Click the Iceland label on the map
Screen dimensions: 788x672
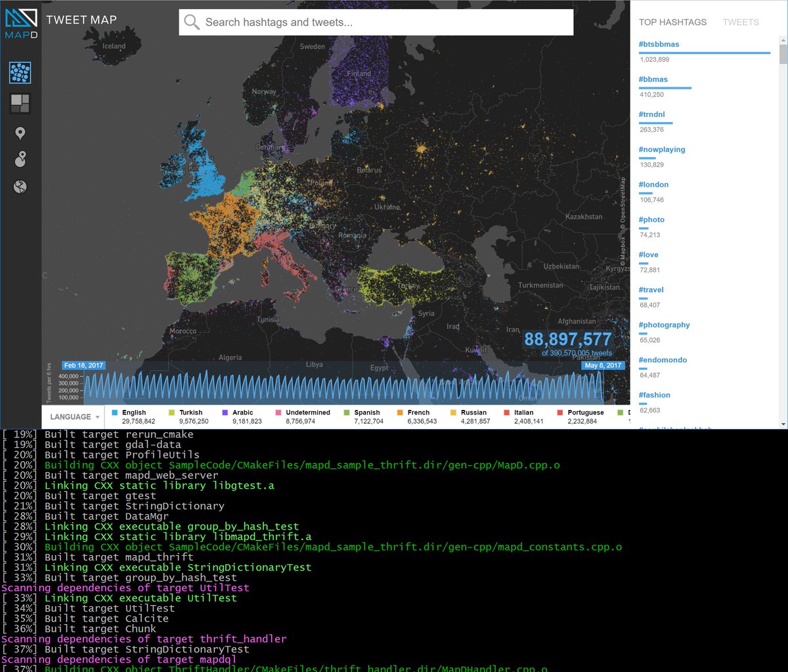(114, 46)
